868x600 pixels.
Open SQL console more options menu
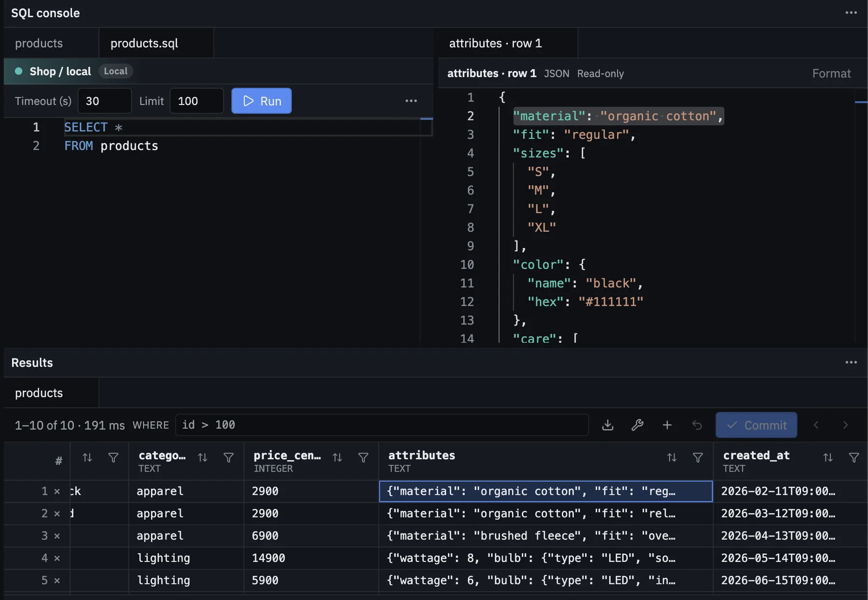pos(851,13)
